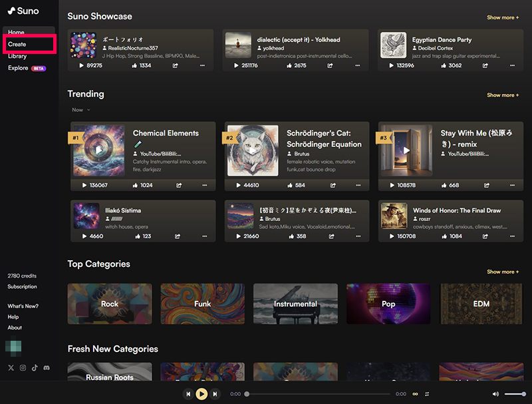Skip to next track in player

[x=215, y=394]
